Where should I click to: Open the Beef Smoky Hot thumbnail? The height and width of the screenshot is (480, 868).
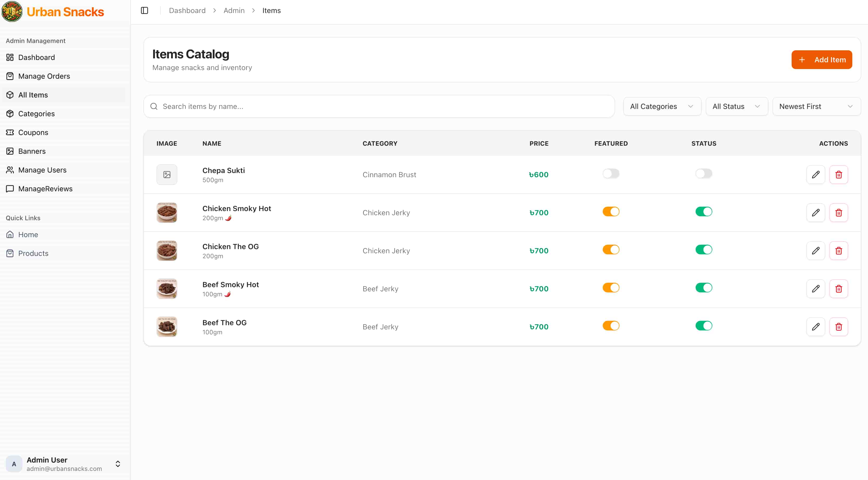coord(167,288)
